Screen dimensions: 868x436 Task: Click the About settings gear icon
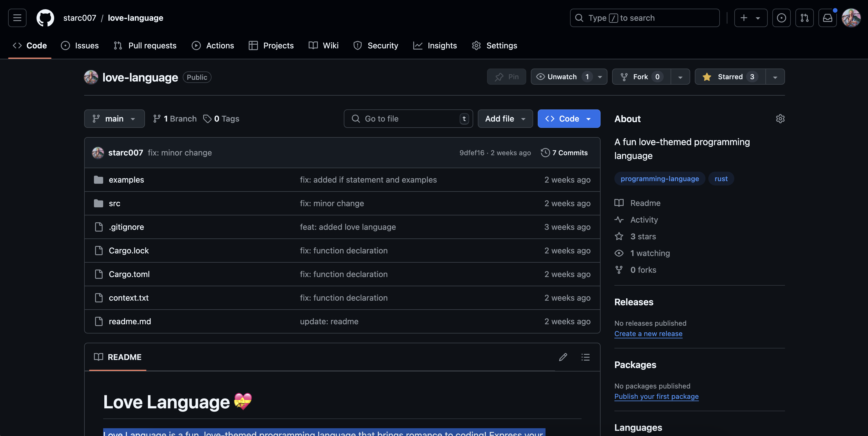780,119
